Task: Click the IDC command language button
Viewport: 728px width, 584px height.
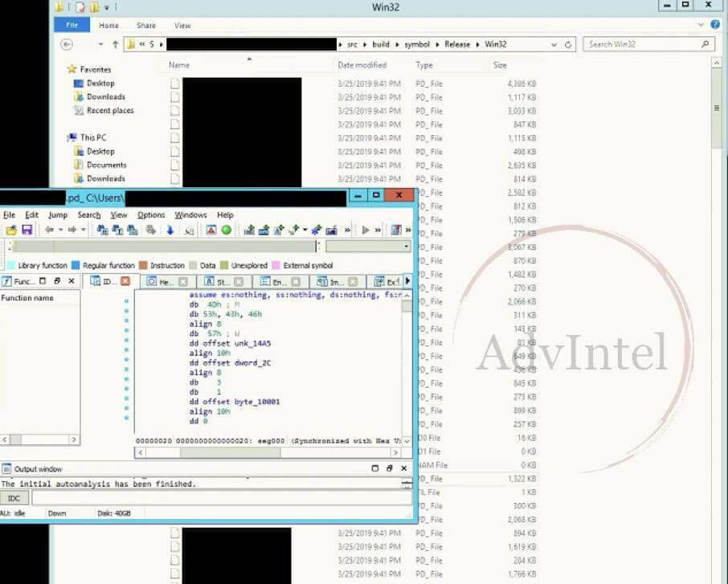Action: click(14, 498)
